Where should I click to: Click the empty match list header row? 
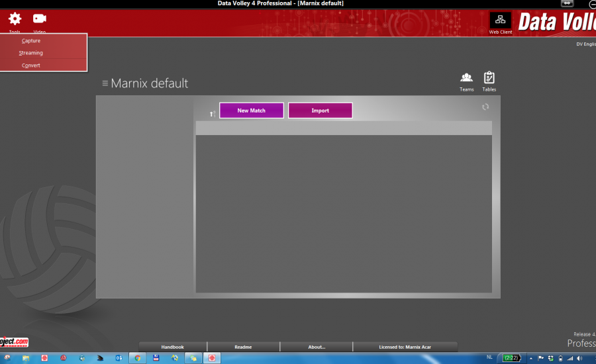point(344,128)
